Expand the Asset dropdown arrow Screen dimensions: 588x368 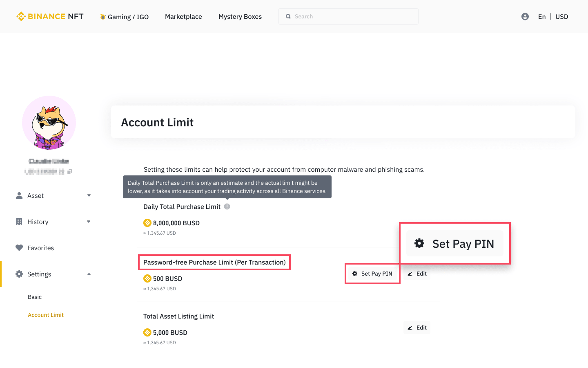[x=89, y=195]
